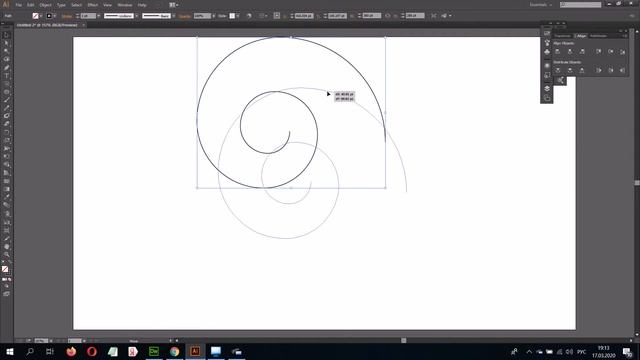Open the fill color swatch dropdown arrow
Screen dimensions: 640x360
click(x=41, y=16)
